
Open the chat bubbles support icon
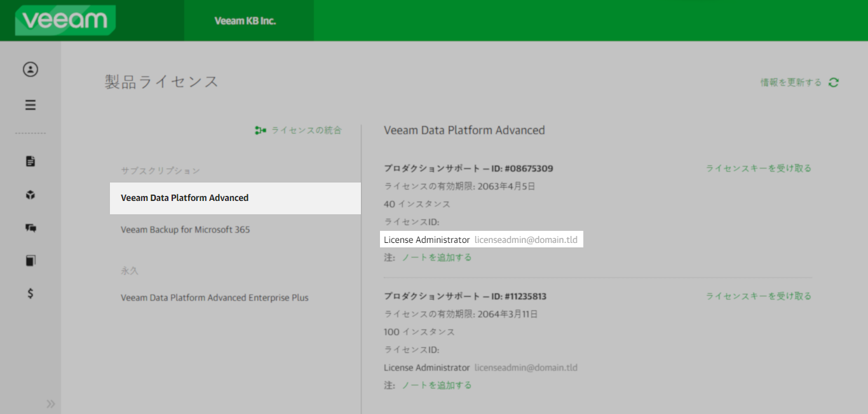31,228
